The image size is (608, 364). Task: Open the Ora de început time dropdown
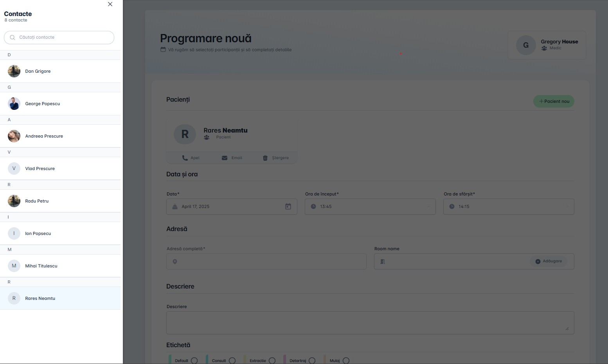(370, 206)
